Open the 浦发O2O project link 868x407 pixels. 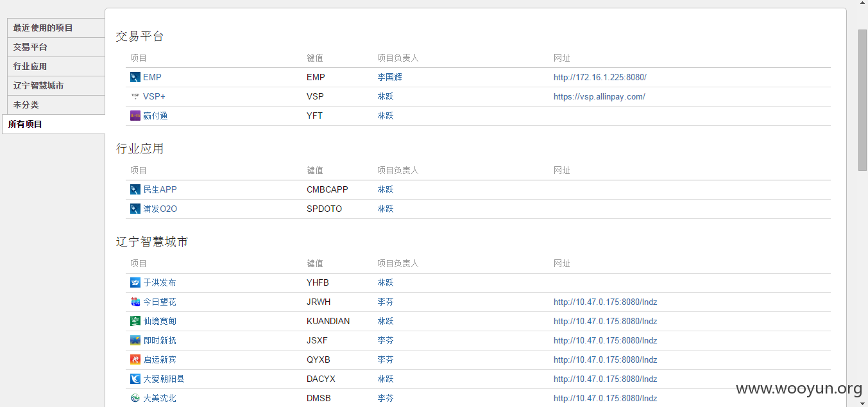[x=160, y=209]
